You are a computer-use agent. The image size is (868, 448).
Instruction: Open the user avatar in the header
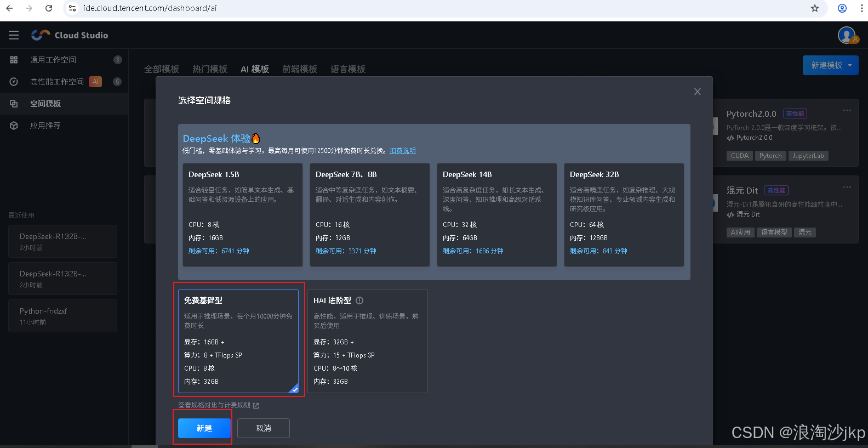point(847,35)
